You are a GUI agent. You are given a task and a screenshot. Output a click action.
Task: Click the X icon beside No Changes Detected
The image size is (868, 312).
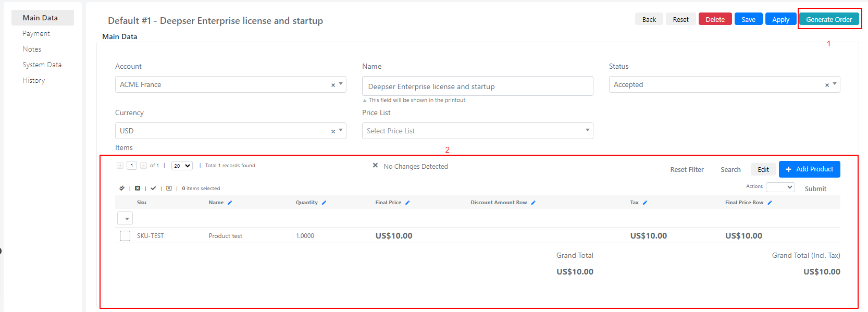click(x=375, y=166)
